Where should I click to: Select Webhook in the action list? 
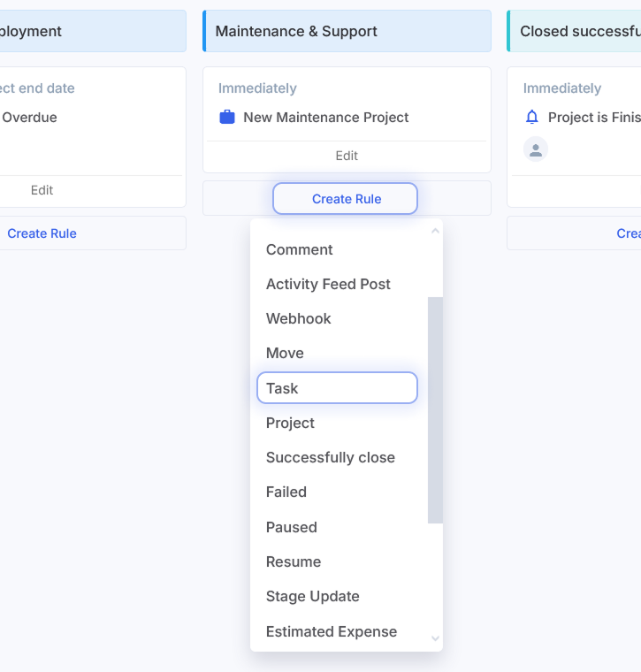pyautogui.click(x=299, y=318)
